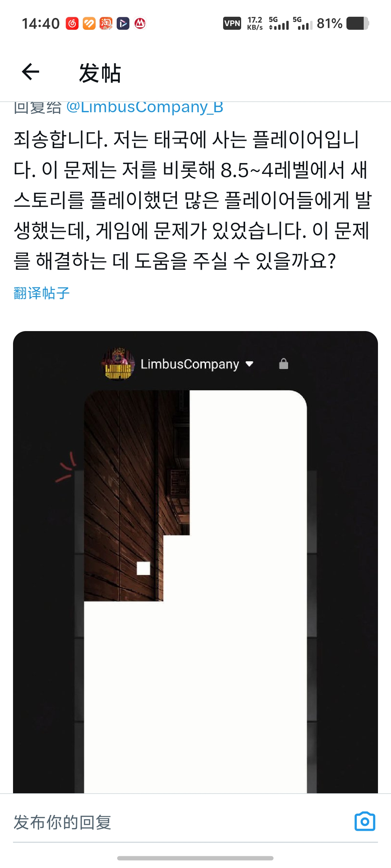Tap the back arrow icon
Image resolution: width=391 pixels, height=868 pixels.
coord(30,72)
